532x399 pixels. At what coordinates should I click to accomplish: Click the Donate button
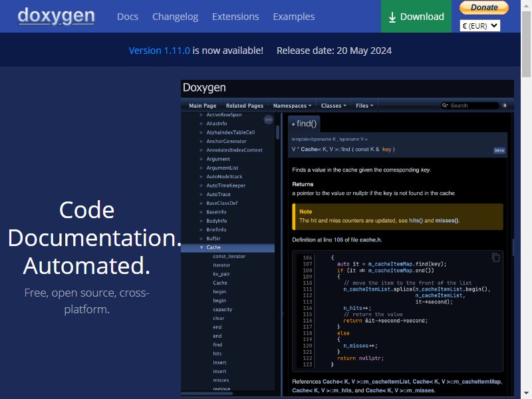point(484,7)
